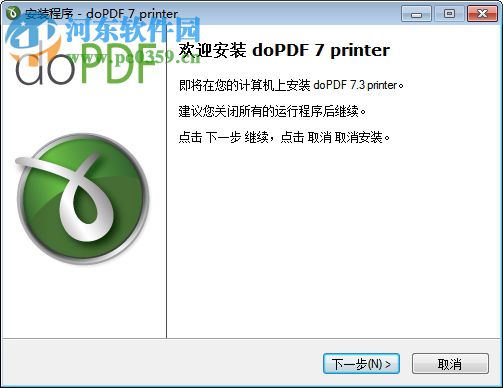Click the heading 欢迎安装 doPDF 7 printer
Viewport: 503px width, 388px height.
point(284,51)
